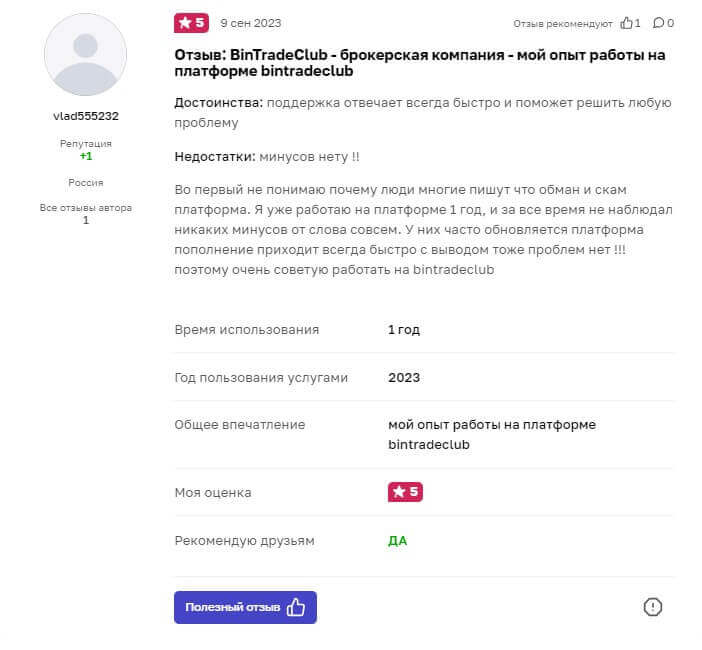Screen dimensions: 702x650
Task: Open comments via the speech bubble icon
Action: pos(657,23)
